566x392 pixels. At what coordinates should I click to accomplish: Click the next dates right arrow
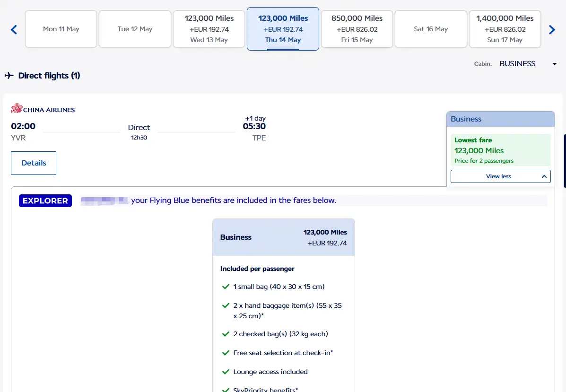pos(552,30)
